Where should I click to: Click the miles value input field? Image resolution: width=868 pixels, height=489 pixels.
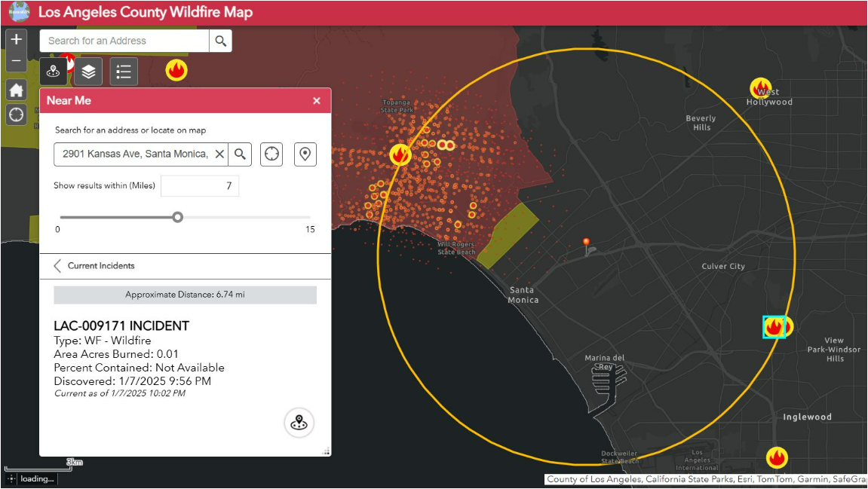pos(200,186)
